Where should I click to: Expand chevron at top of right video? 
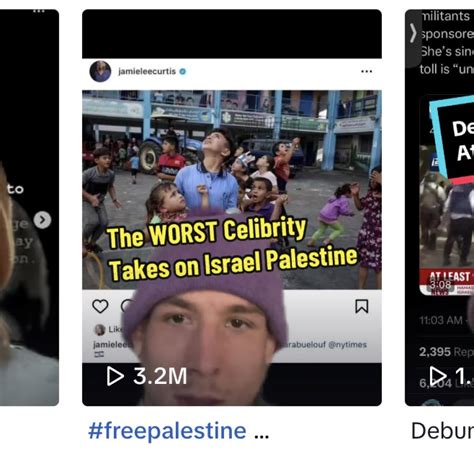(413, 33)
